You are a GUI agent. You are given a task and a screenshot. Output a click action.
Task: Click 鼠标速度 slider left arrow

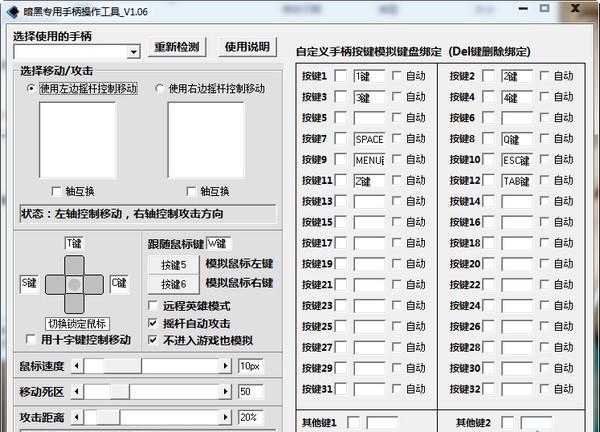tap(77, 366)
